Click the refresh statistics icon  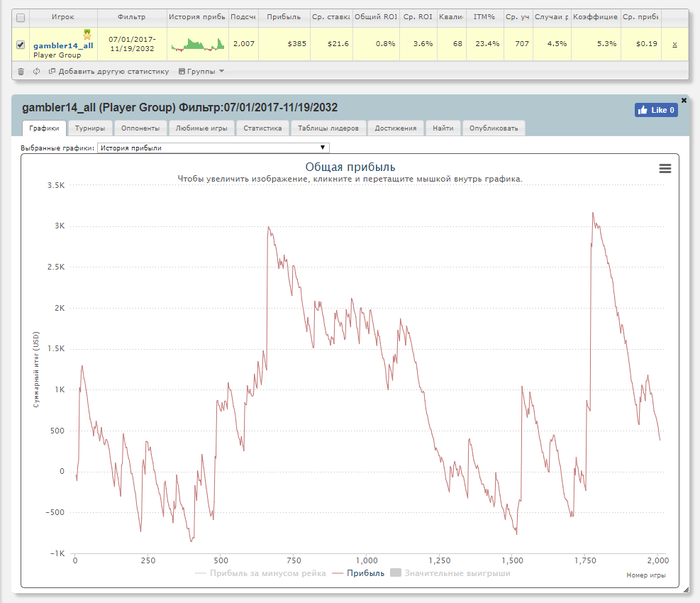[36, 71]
